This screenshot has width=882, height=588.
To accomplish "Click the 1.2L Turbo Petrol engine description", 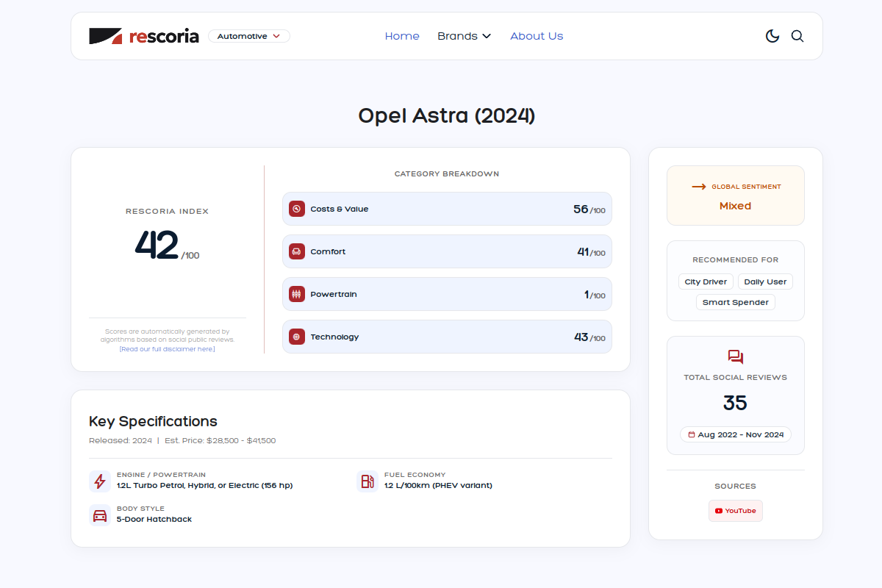I will tap(204, 485).
